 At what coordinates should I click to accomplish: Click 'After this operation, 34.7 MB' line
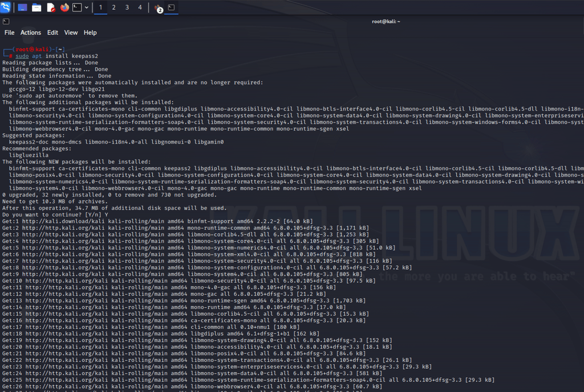[x=115, y=209]
